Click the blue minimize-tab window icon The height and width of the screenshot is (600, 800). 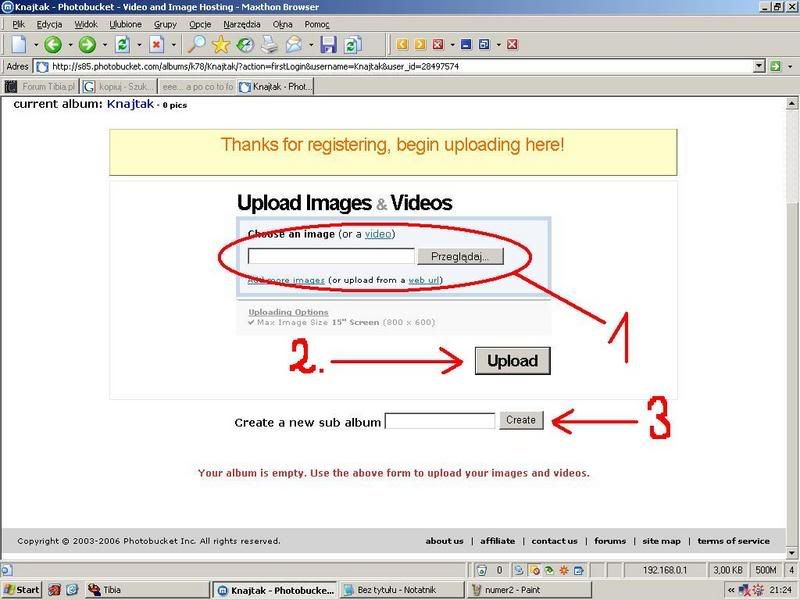point(466,44)
